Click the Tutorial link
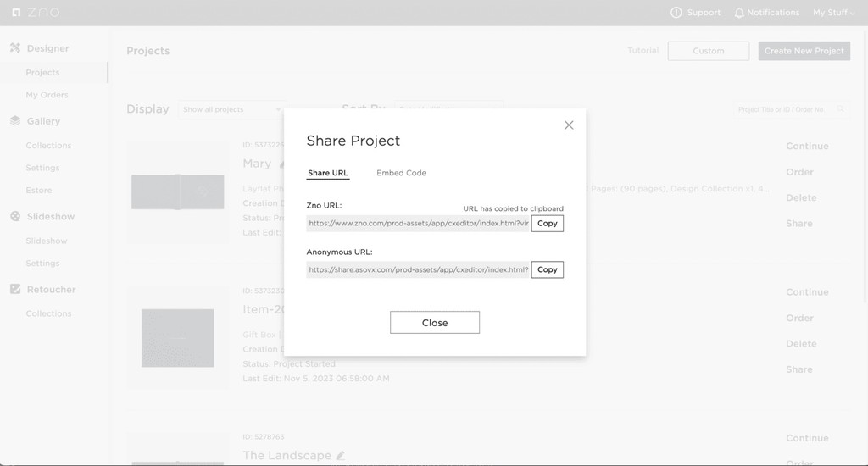The image size is (868, 466). [x=643, y=50]
